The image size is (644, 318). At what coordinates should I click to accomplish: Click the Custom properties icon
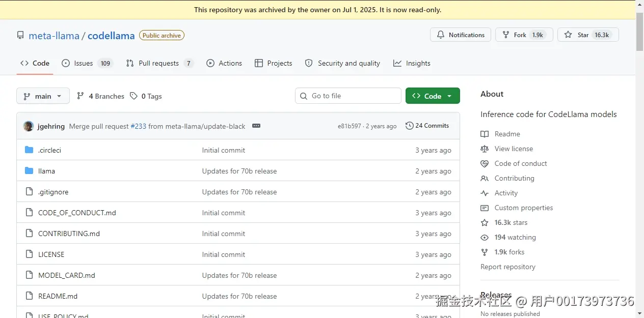pyautogui.click(x=485, y=208)
